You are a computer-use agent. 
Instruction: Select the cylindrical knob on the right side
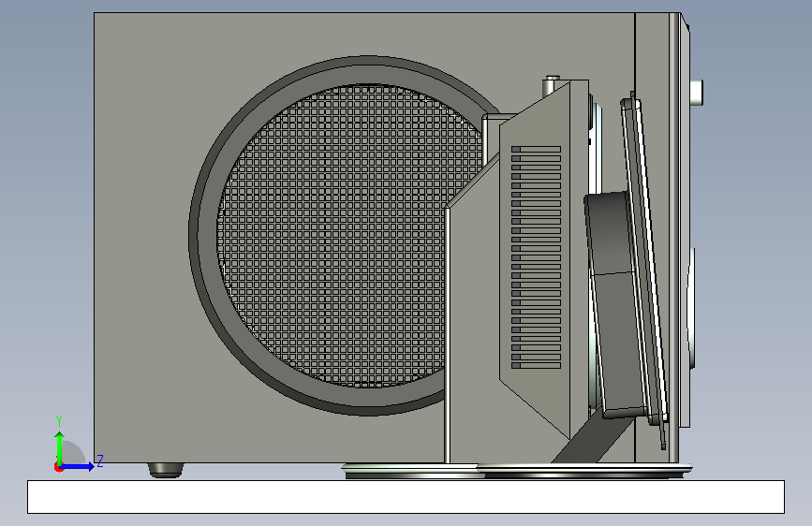click(697, 93)
